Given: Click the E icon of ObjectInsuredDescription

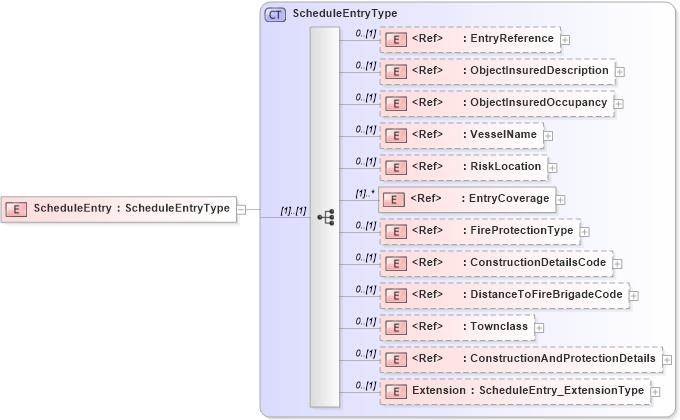Looking at the screenshot, I should 396,72.
